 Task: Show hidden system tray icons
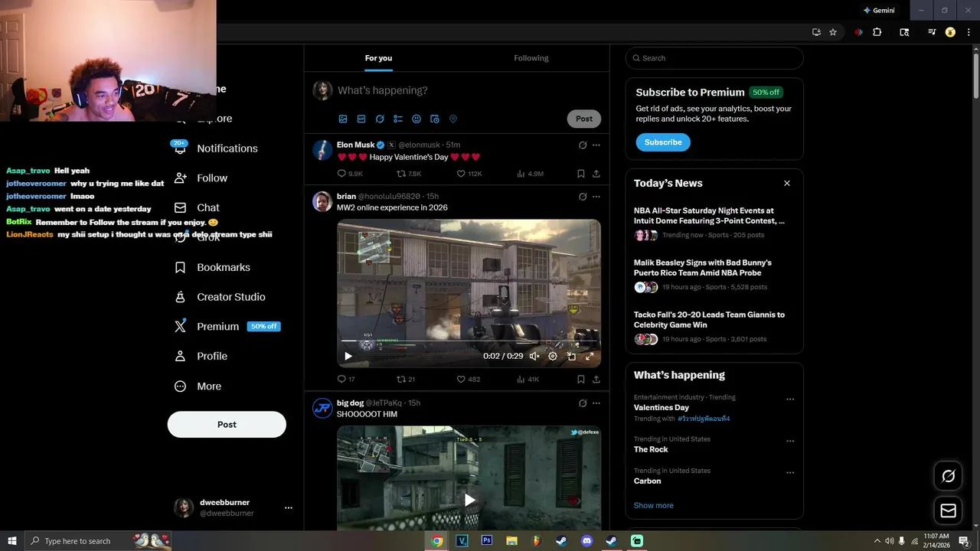[x=877, y=541]
